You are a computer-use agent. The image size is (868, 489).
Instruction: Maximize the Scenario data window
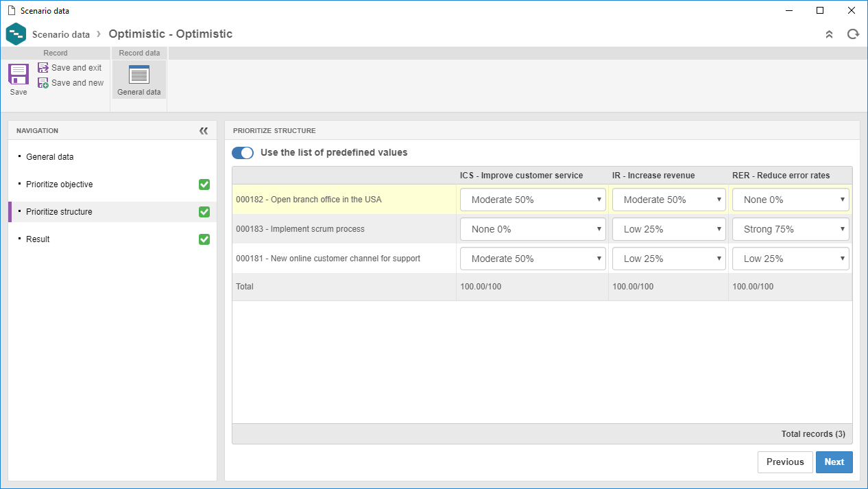click(820, 10)
